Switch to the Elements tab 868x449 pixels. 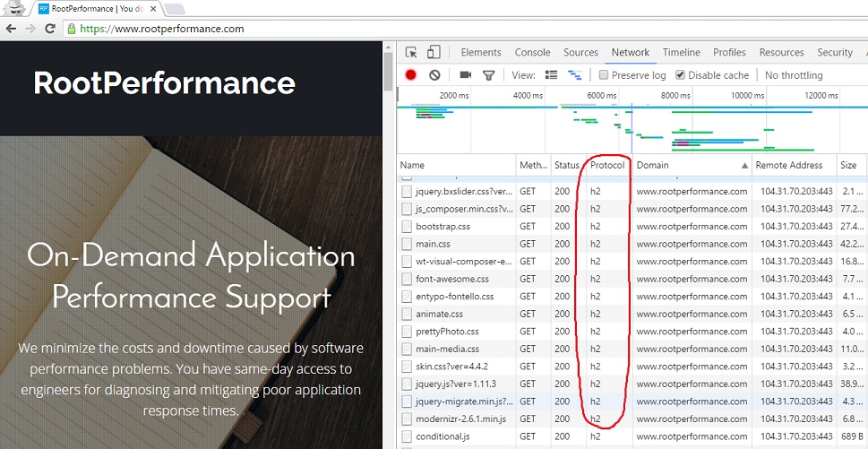pos(481,53)
